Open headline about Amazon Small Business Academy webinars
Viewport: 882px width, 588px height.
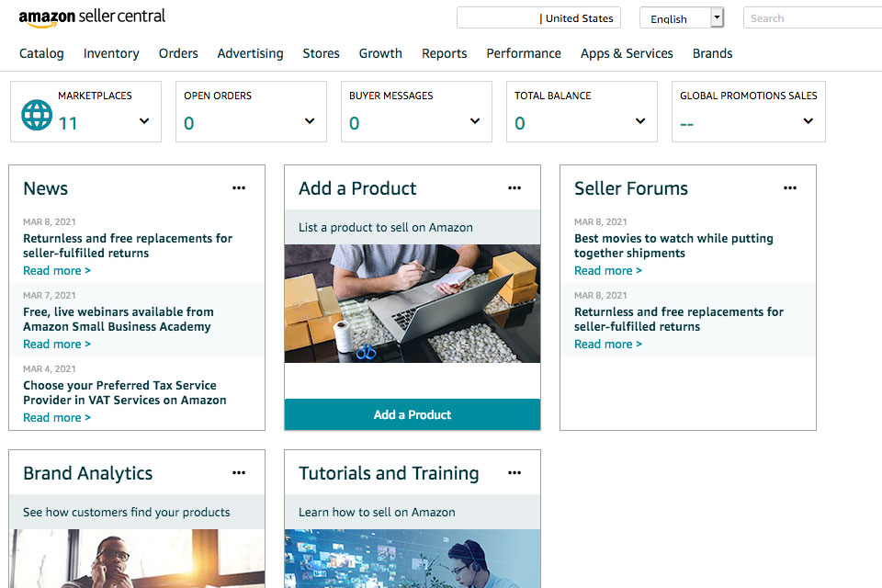(119, 319)
